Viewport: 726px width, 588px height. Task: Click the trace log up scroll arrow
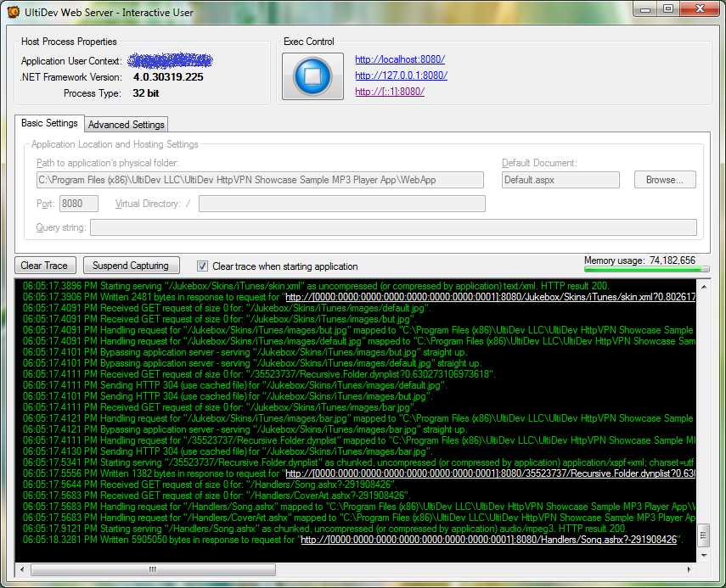click(x=704, y=287)
